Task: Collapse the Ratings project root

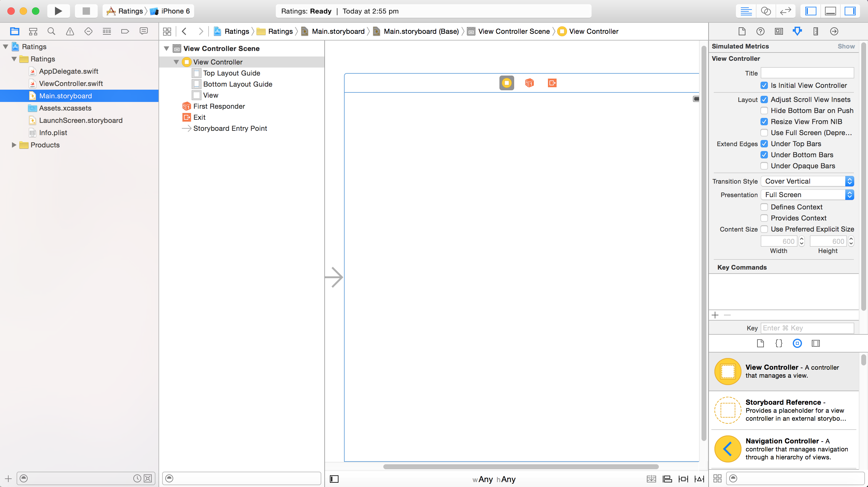Action: (6, 47)
